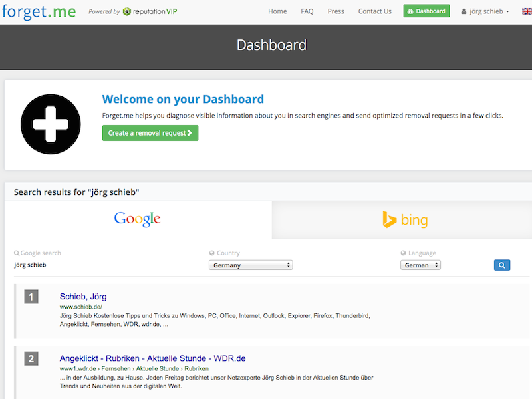Viewport: 532px width, 399px height.
Task: Open the www.schieb.de/ URL
Action: click(80, 307)
